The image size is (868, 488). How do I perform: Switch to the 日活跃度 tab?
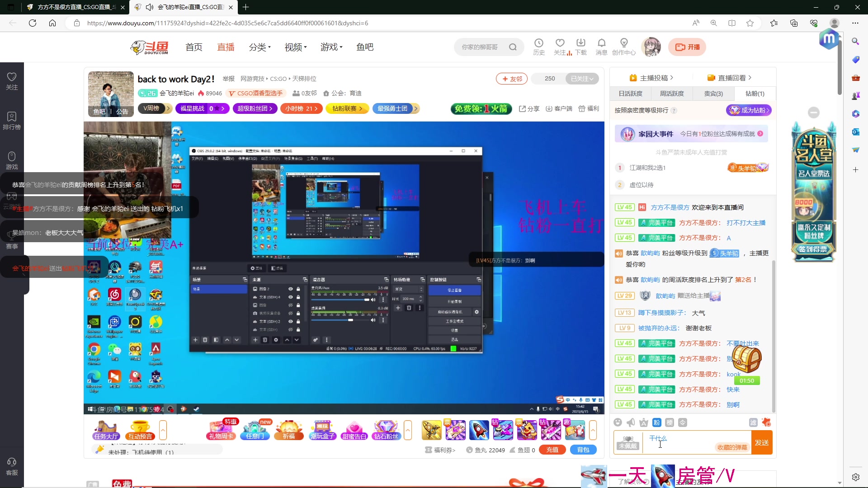[630, 94]
